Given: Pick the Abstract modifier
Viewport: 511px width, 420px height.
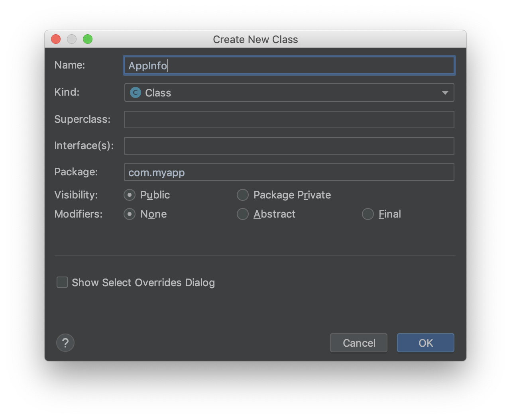Looking at the screenshot, I should [x=243, y=214].
